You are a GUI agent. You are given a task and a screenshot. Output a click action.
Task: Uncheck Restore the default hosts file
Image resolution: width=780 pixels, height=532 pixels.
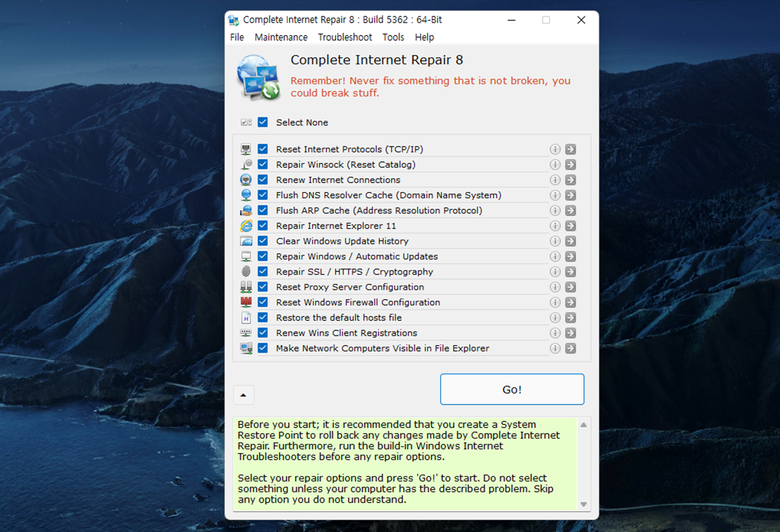[263, 317]
